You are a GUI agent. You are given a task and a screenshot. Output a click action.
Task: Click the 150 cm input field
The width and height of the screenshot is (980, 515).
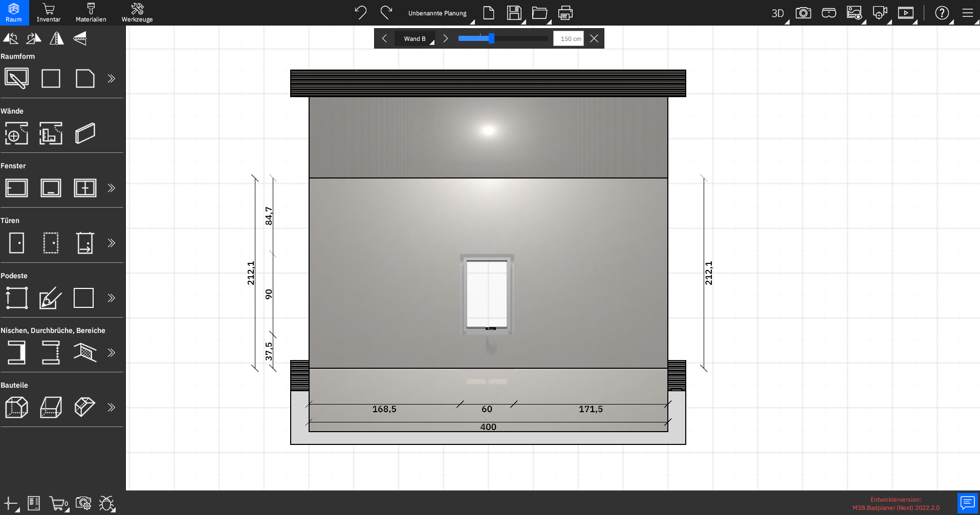pyautogui.click(x=569, y=38)
